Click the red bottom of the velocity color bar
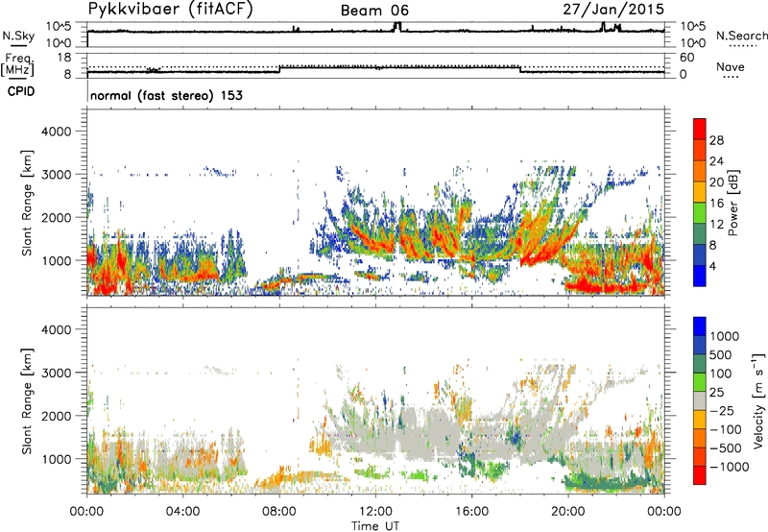The height and width of the screenshot is (532, 768). [700, 475]
